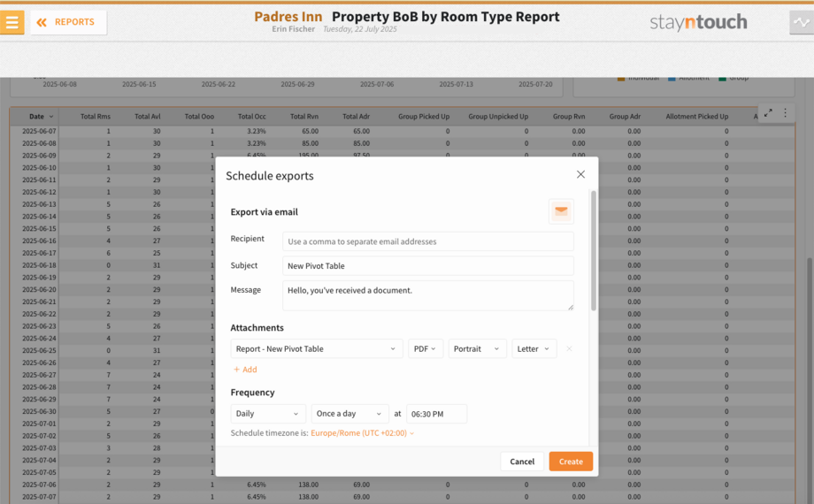Click the Total Rvn column header
The width and height of the screenshot is (814, 504).
pos(304,116)
